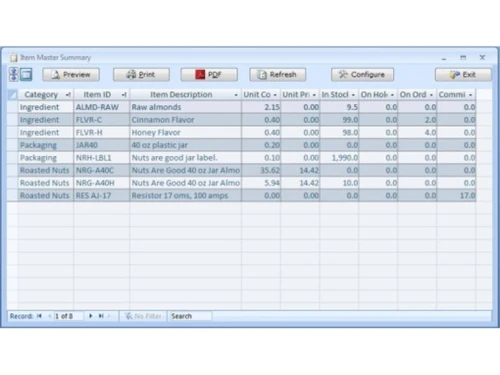Go to first record navigation icon
This screenshot has width=500, height=375.
39,316
